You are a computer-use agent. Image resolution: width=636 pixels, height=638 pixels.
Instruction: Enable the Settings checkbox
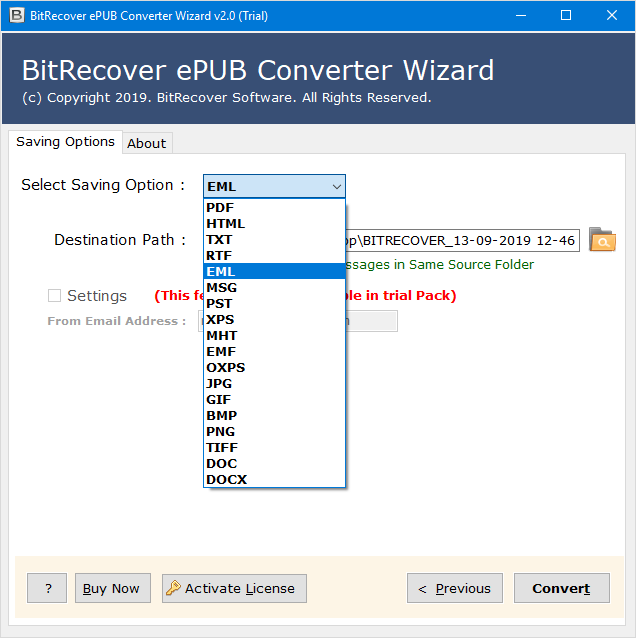pyautogui.click(x=55, y=295)
